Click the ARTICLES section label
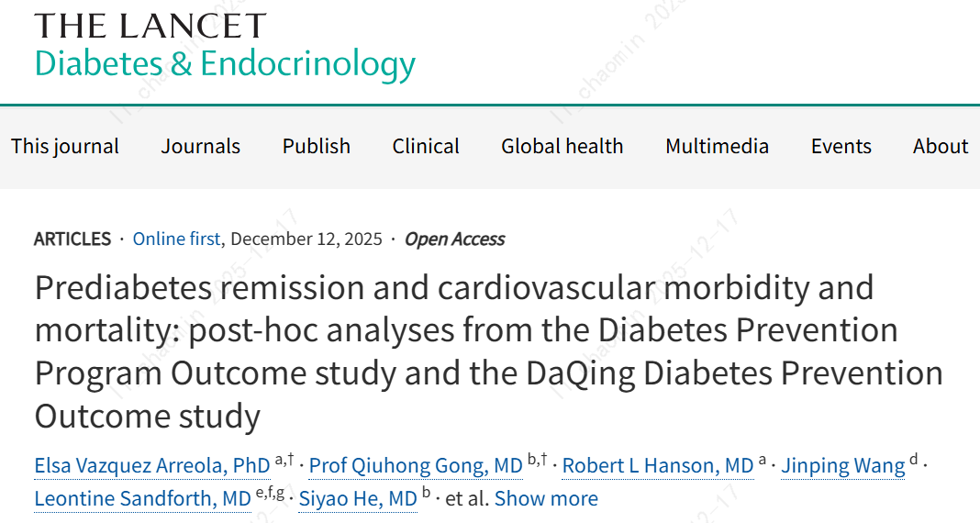980x523 pixels. click(x=72, y=239)
